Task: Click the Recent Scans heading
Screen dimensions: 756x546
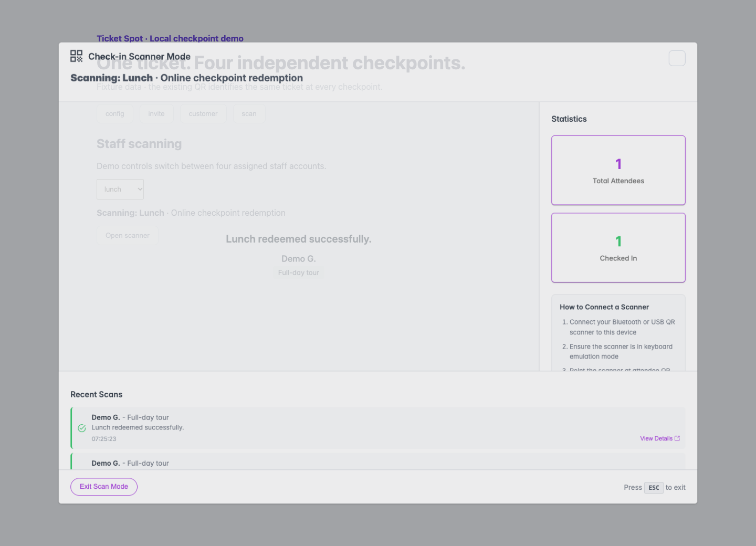Action: pyautogui.click(x=97, y=394)
